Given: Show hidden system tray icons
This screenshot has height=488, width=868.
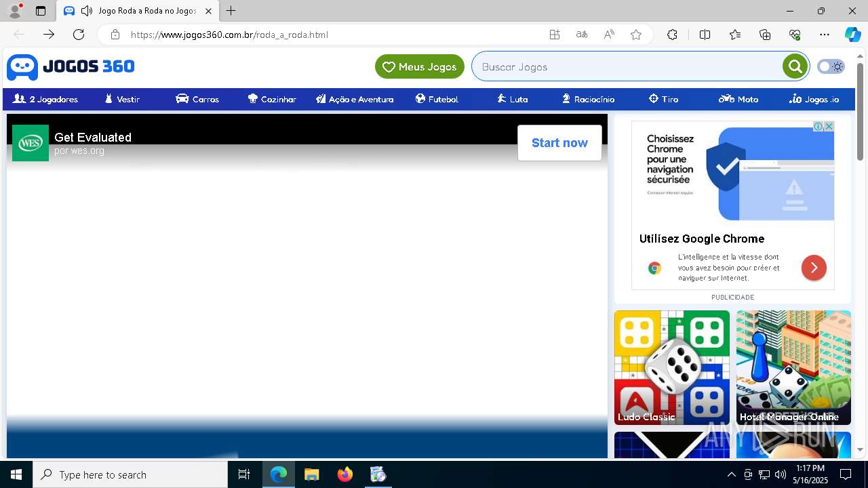Looking at the screenshot, I should pyautogui.click(x=731, y=474).
